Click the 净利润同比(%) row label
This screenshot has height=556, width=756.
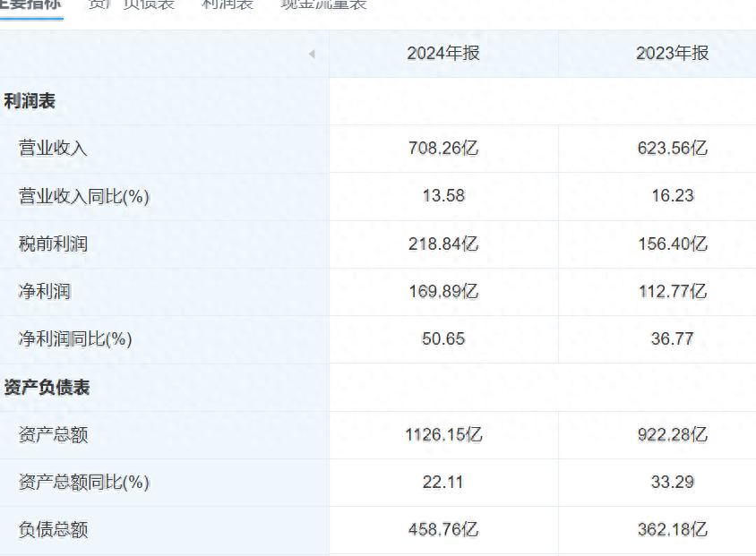click(75, 339)
